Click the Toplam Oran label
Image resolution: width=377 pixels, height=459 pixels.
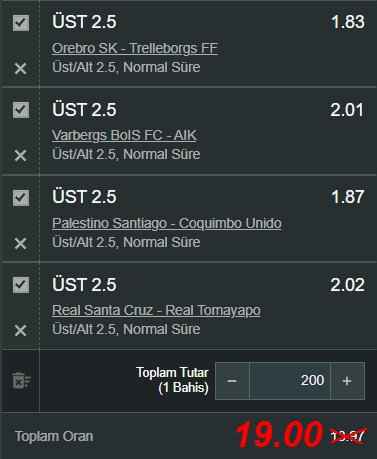(54, 436)
